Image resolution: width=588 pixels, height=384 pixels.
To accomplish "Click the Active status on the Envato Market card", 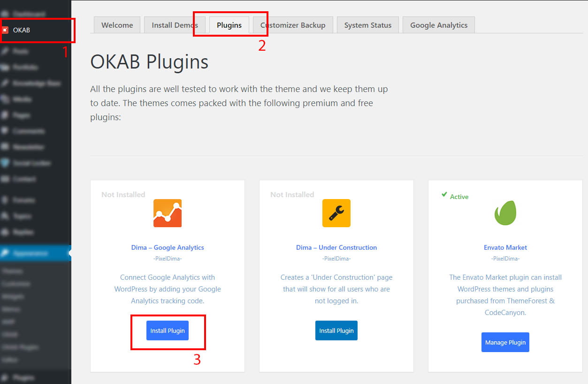I will tap(455, 196).
